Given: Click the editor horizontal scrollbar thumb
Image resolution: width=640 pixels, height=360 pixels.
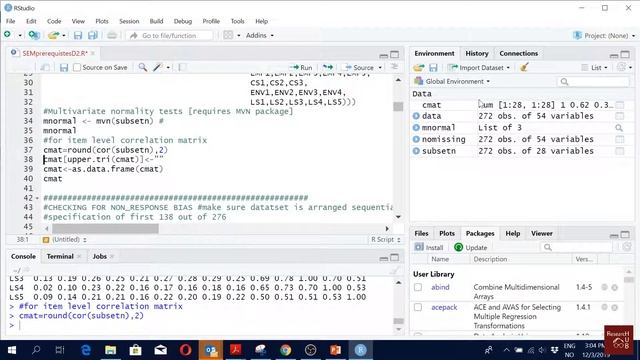Looking at the screenshot, I should click(105, 229).
